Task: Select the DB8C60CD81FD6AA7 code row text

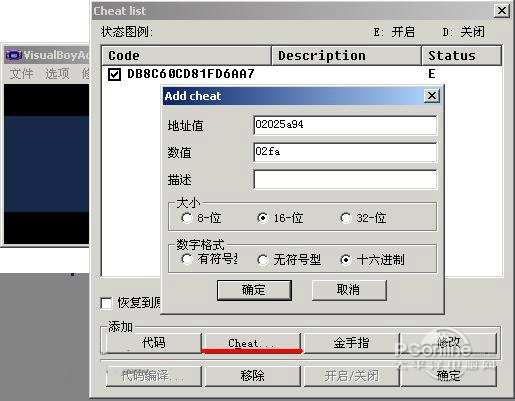Action: [191, 74]
